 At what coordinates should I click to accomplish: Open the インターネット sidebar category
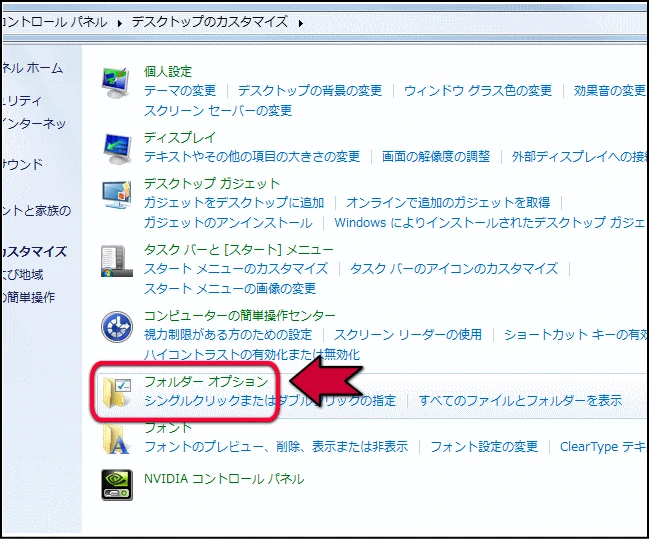click(x=34, y=123)
